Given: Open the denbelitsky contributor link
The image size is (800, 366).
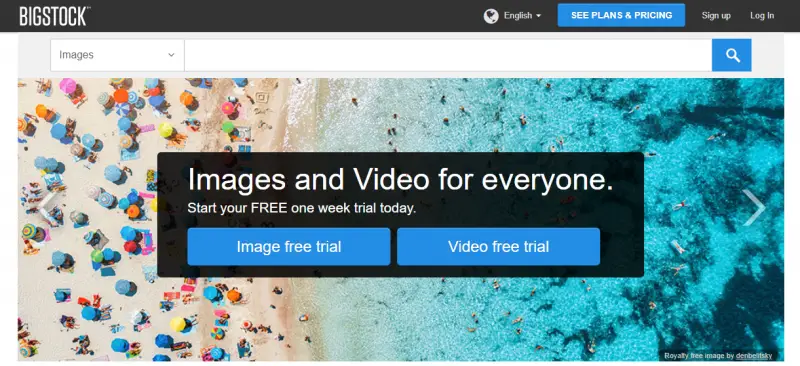Looking at the screenshot, I should tap(754, 355).
